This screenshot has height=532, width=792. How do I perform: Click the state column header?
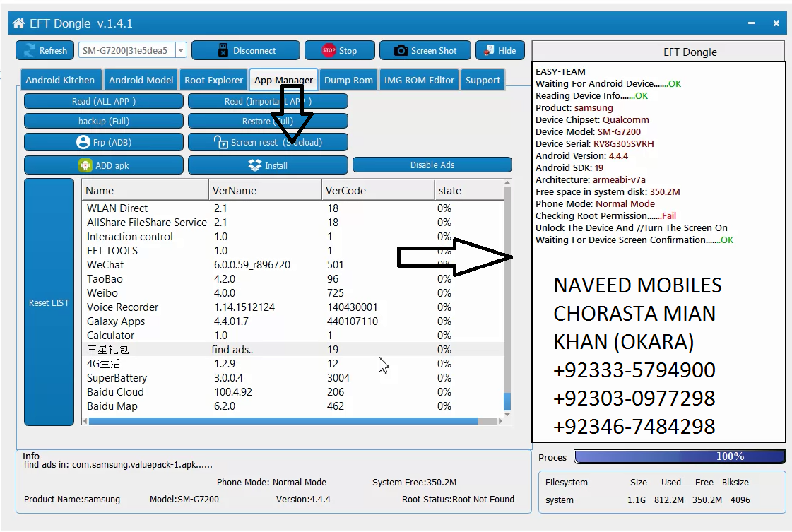tap(469, 191)
